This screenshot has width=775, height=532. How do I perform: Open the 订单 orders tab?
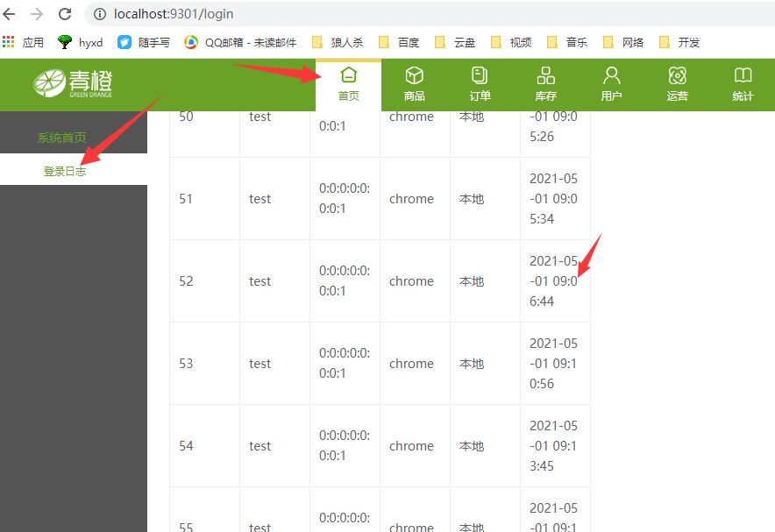click(x=480, y=85)
